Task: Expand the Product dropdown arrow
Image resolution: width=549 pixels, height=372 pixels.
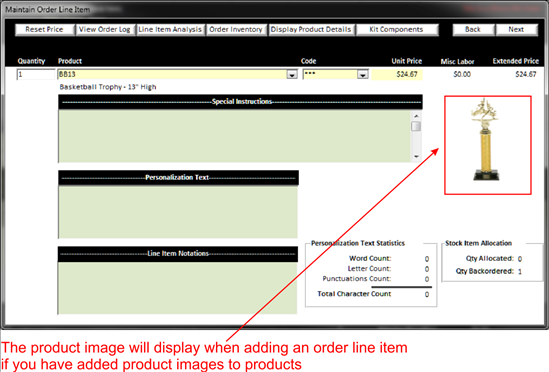Action: coord(292,75)
